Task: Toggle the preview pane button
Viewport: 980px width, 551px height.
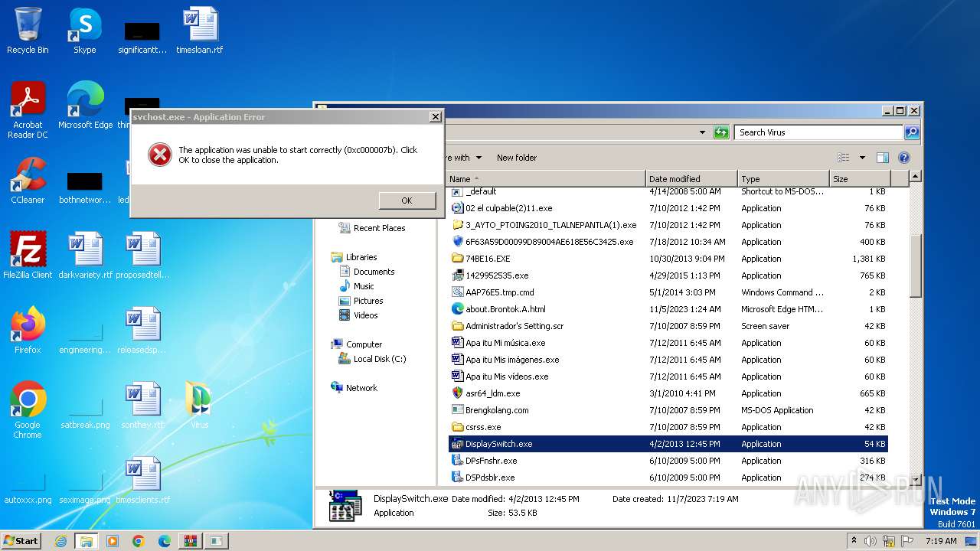Action: pyautogui.click(x=883, y=158)
